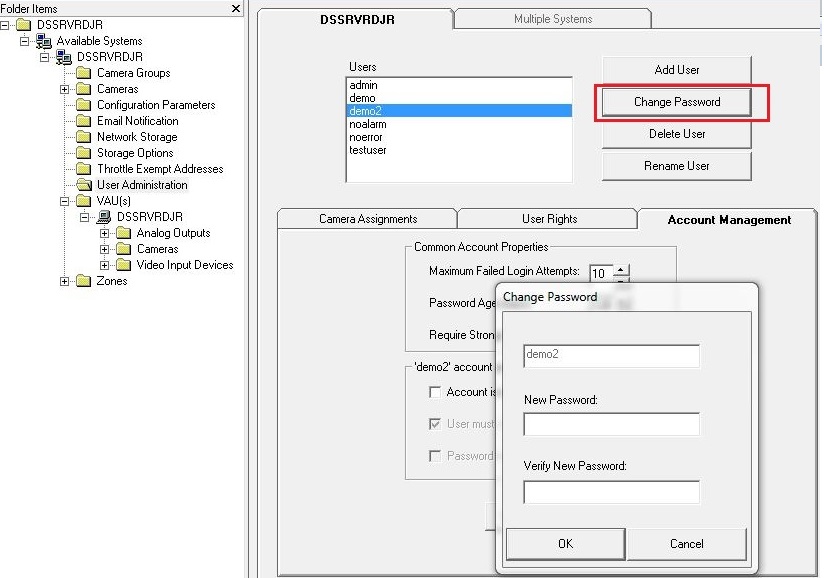Click the Add User button

pos(676,70)
